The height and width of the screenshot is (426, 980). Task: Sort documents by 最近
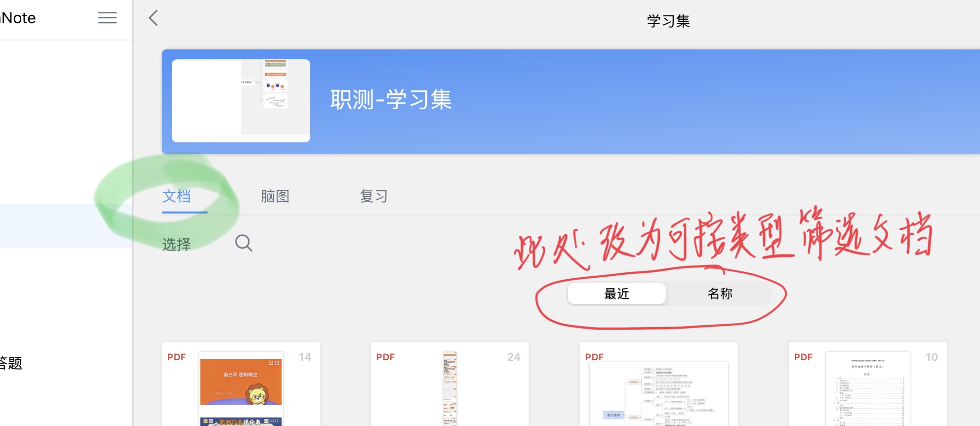[617, 294]
